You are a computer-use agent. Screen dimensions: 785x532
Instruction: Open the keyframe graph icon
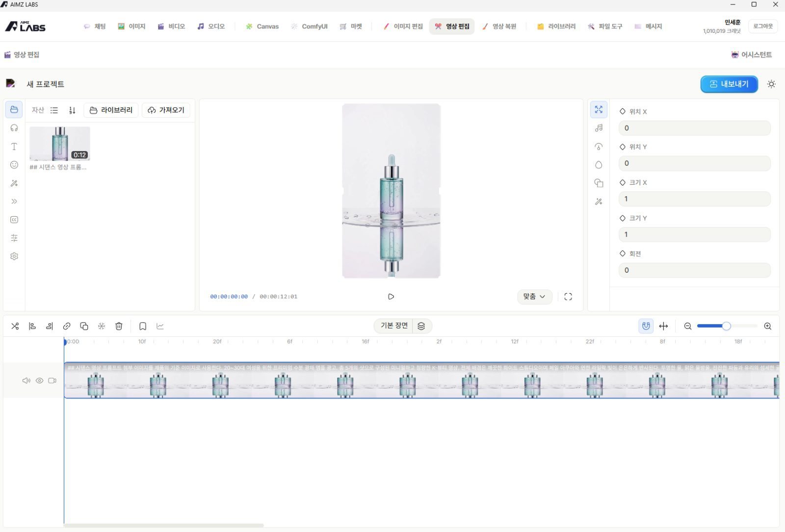[x=160, y=326]
